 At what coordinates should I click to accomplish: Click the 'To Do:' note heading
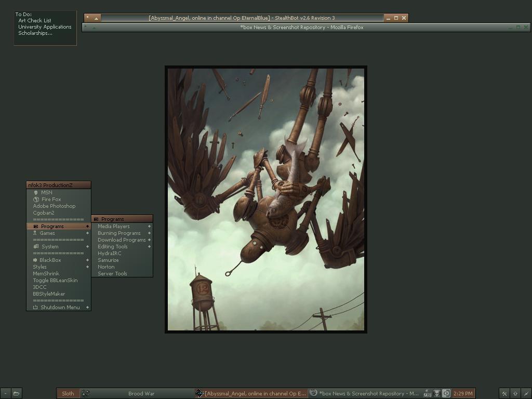pos(23,14)
